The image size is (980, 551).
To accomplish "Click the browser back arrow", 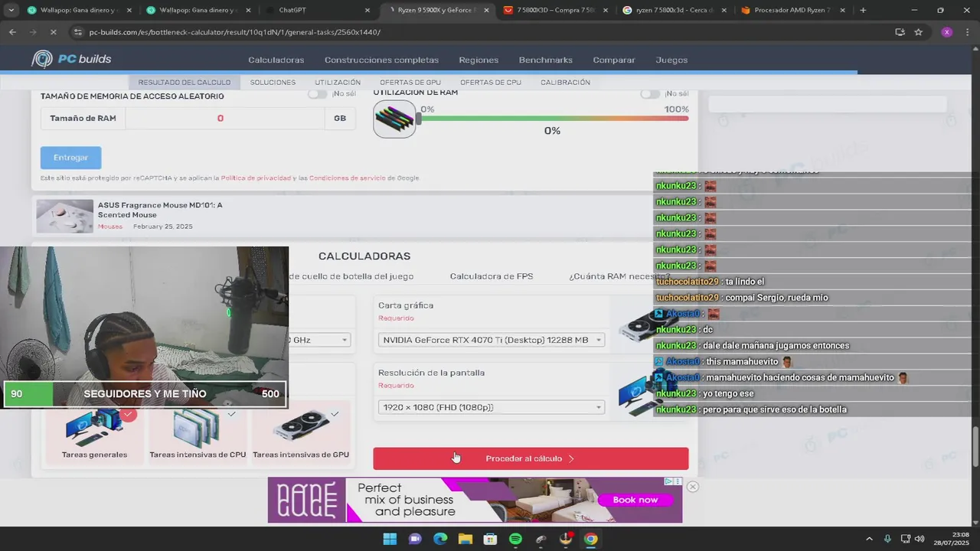I will (12, 32).
